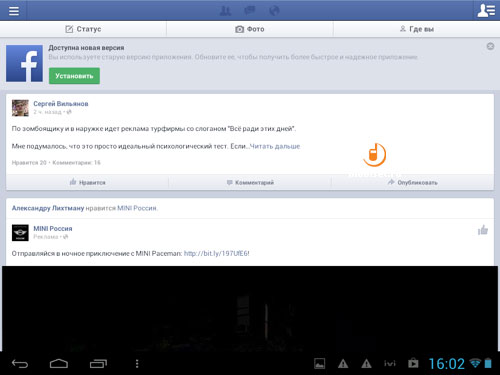Open notifications globe icon in header
The height and width of the screenshot is (375, 500).
(x=274, y=11)
